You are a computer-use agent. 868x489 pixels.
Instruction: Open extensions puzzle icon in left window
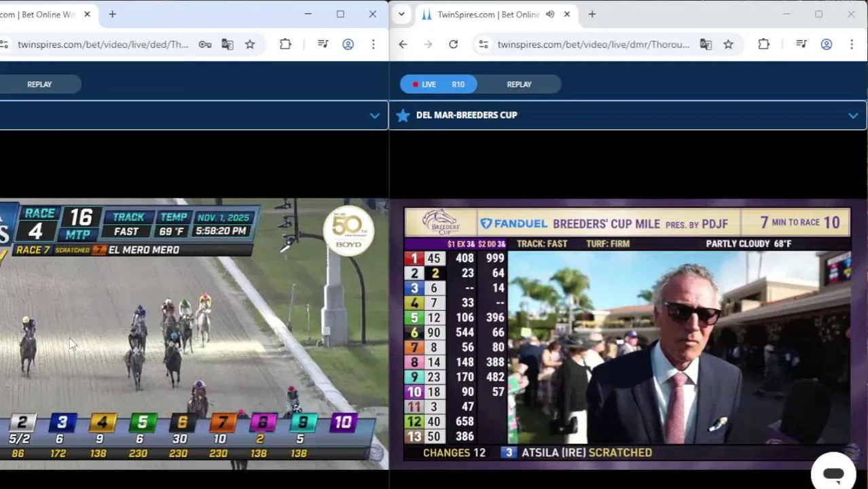[x=285, y=44]
